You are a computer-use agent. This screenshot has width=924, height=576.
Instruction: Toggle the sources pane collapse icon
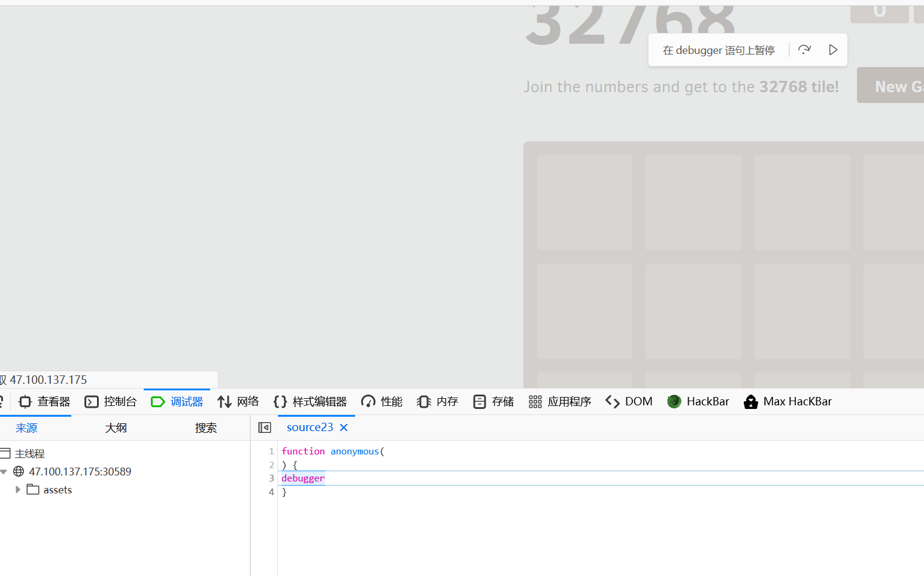[x=265, y=428]
